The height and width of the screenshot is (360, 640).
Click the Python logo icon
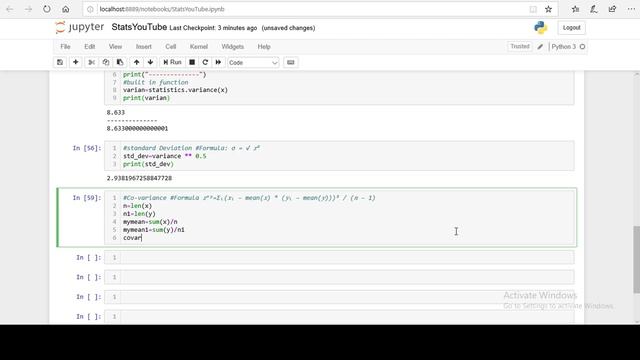point(540,27)
